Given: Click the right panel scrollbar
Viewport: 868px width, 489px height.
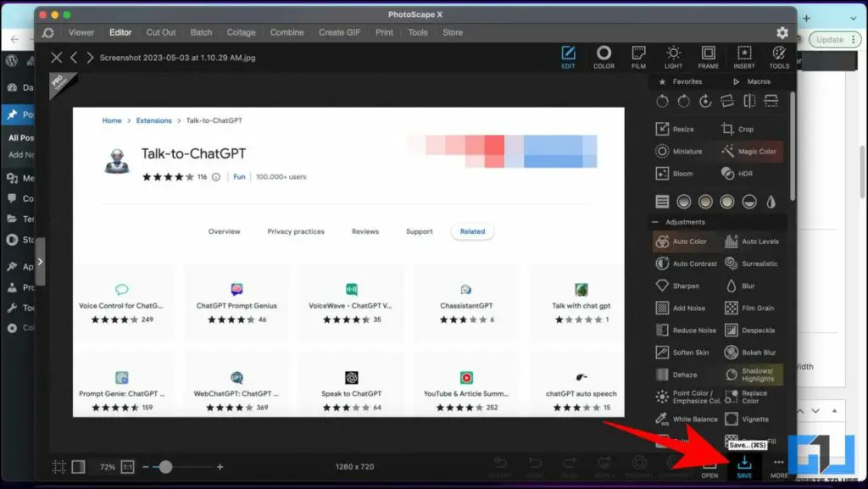Looking at the screenshot, I should click(x=793, y=146).
